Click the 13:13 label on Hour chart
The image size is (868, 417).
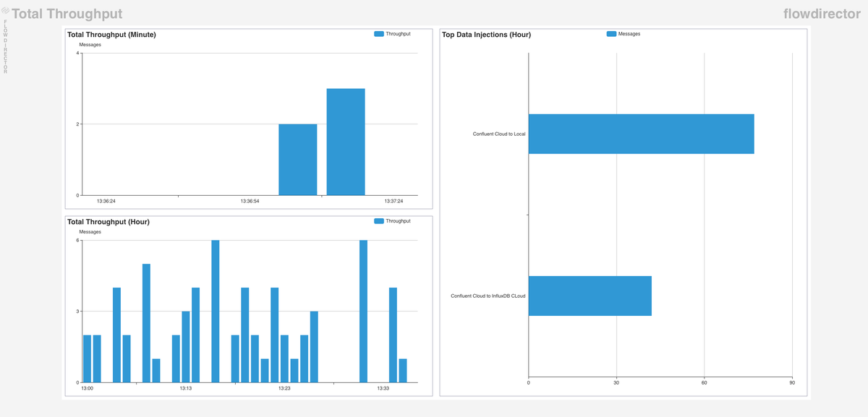click(x=186, y=388)
